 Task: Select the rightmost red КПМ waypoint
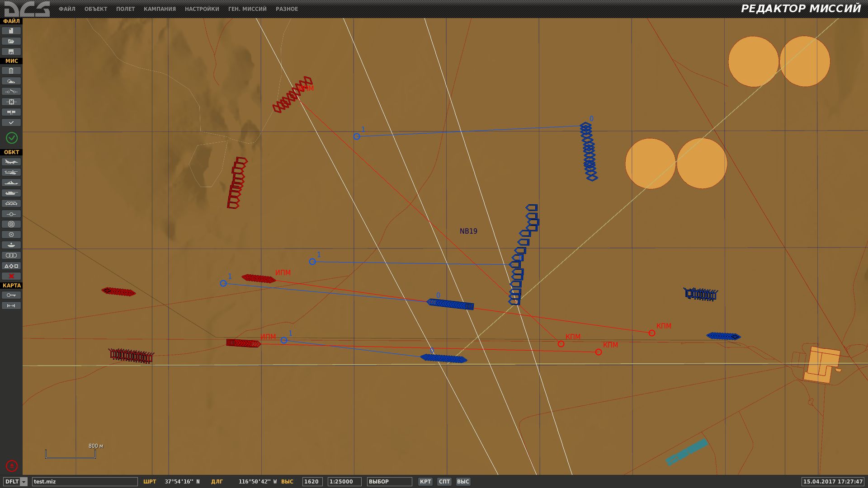point(651,333)
